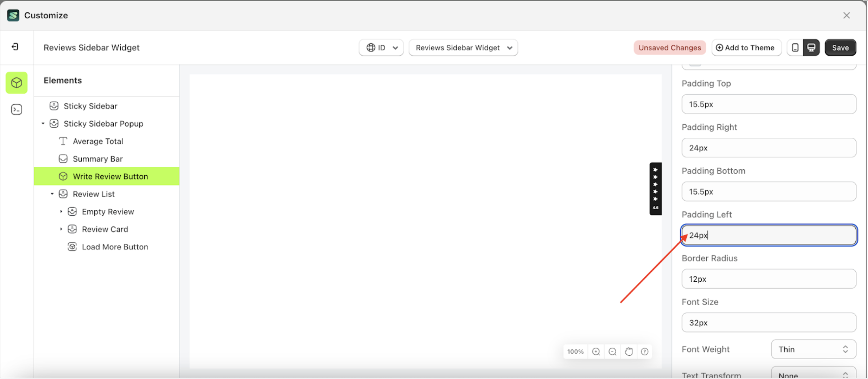Viewport: 868px width, 379px height.
Task: Switch to mobile preview mode
Action: [795, 48]
